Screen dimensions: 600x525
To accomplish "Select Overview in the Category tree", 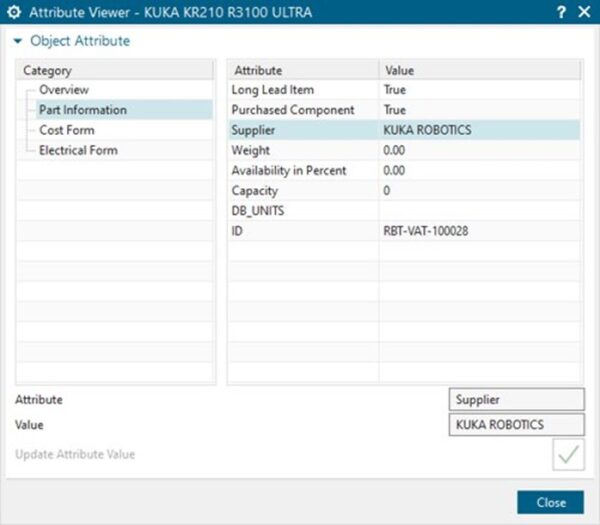I will pos(64,90).
